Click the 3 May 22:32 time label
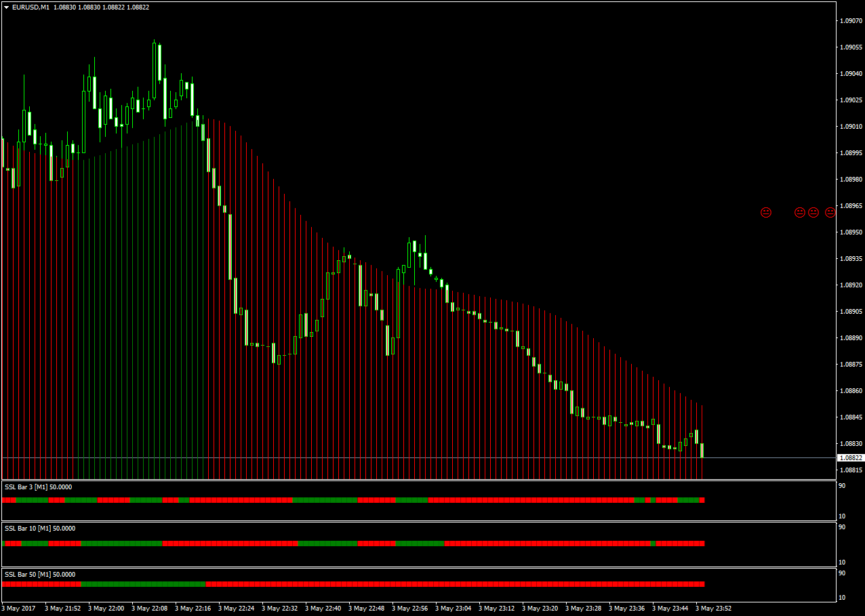This screenshot has height=616, width=865. [280, 609]
